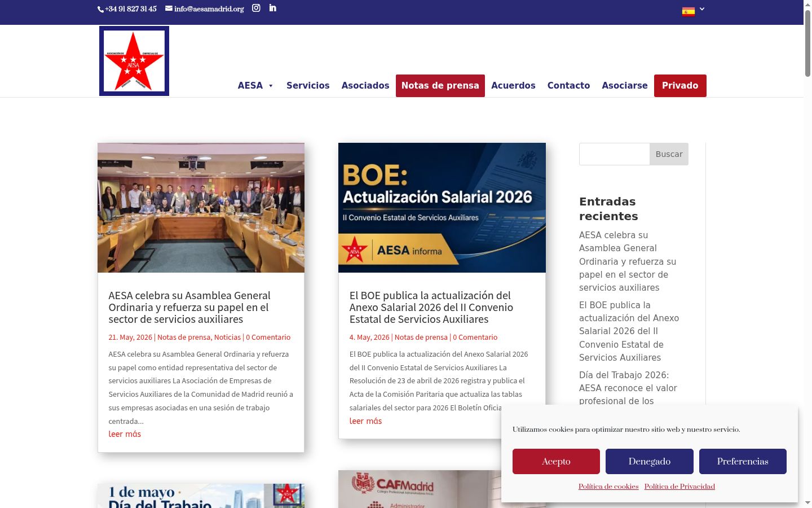This screenshot has height=508, width=812.
Task: Open recent entry 'AESA celebra su Asamblea General'
Action: tap(628, 261)
